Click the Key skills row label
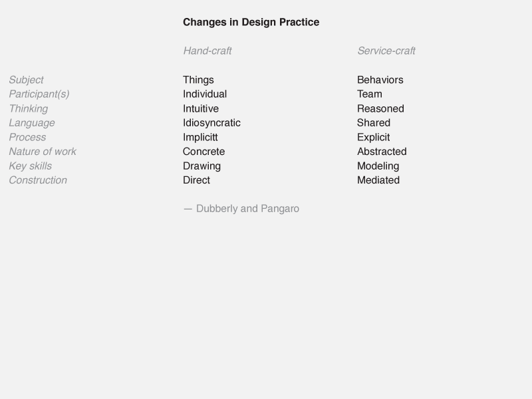Screen dimensions: 532x399 [x=30, y=166]
